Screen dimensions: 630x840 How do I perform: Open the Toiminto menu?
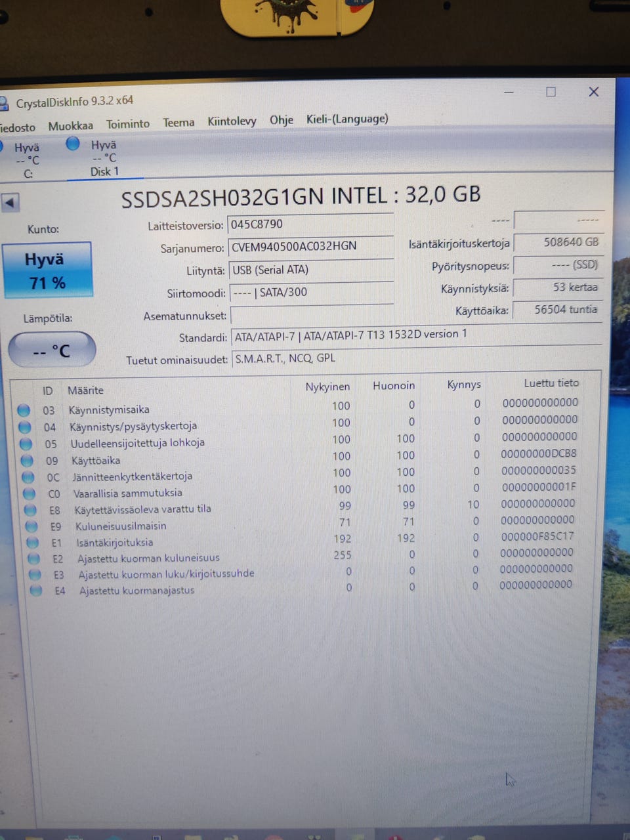coord(127,123)
